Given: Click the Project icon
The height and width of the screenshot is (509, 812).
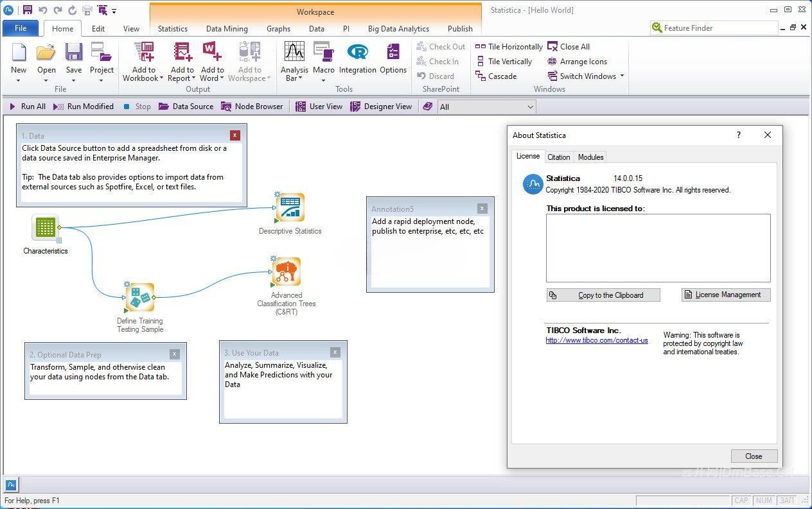Looking at the screenshot, I should [x=101, y=53].
